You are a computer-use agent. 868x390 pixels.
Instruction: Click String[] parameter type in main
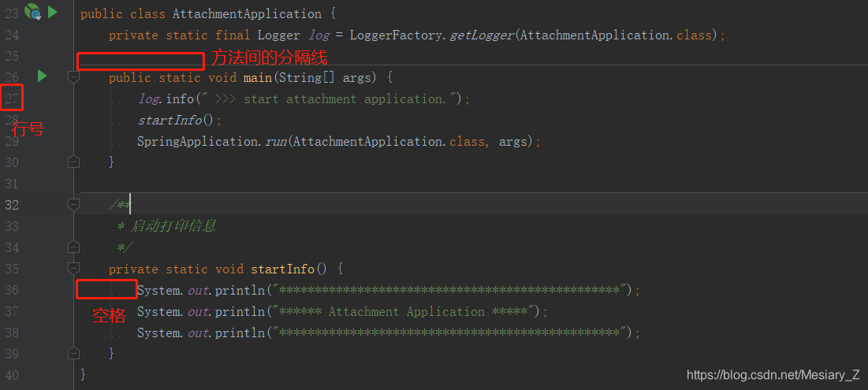point(307,77)
